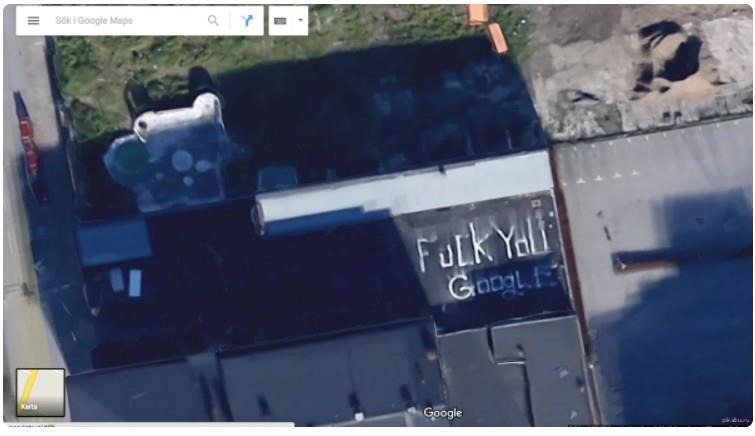This screenshot has width=755, height=436.
Task: Click the small blue shed roof
Action: click(114, 243)
